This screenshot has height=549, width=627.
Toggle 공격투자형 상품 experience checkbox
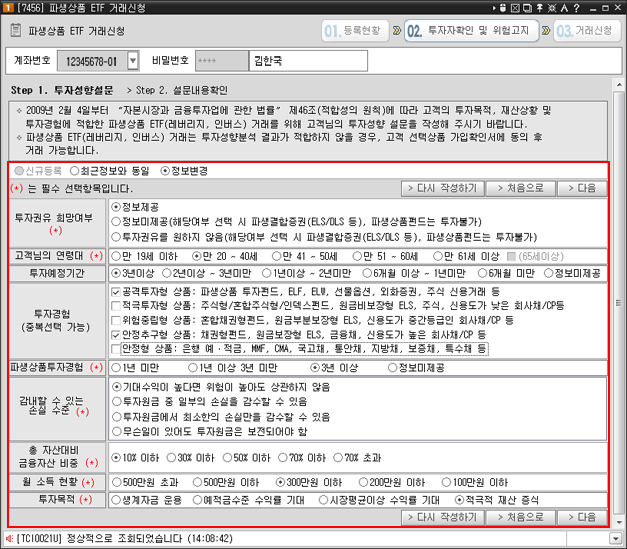tap(116, 292)
